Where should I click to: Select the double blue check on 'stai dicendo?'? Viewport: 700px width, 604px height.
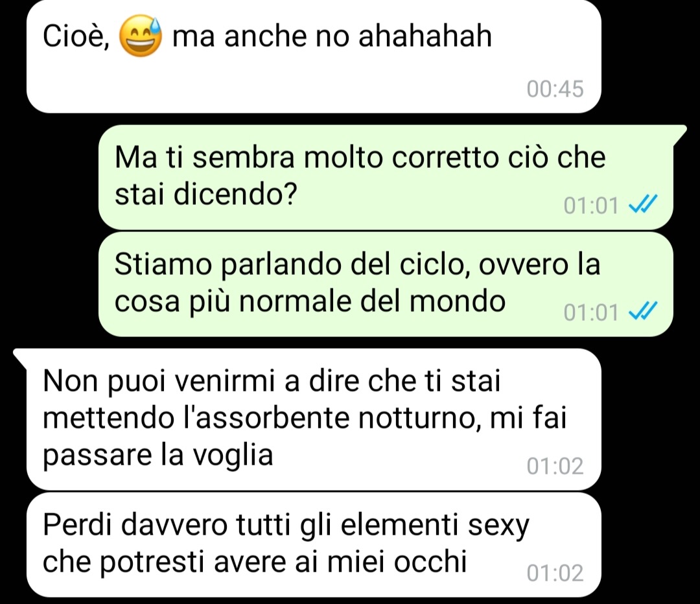pyautogui.click(x=643, y=205)
